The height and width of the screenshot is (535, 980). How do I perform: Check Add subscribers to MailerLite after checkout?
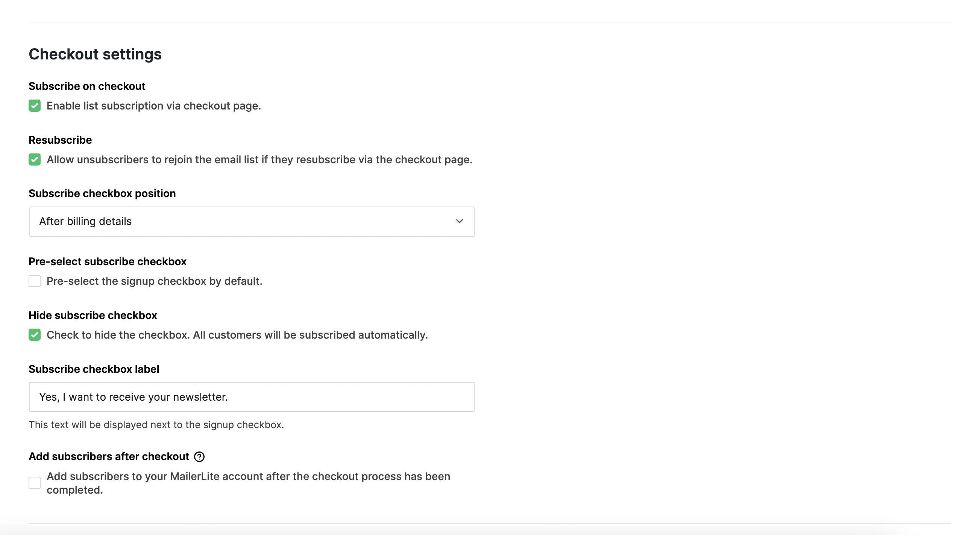(35, 483)
